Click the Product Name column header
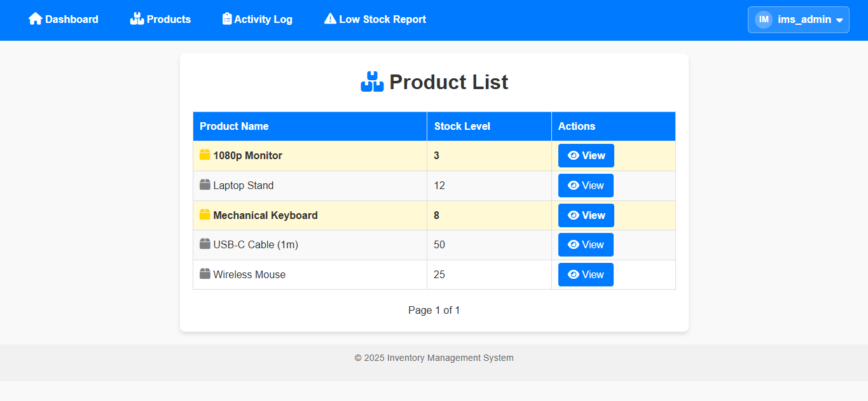Screen dimensions: 868x401 [234, 126]
